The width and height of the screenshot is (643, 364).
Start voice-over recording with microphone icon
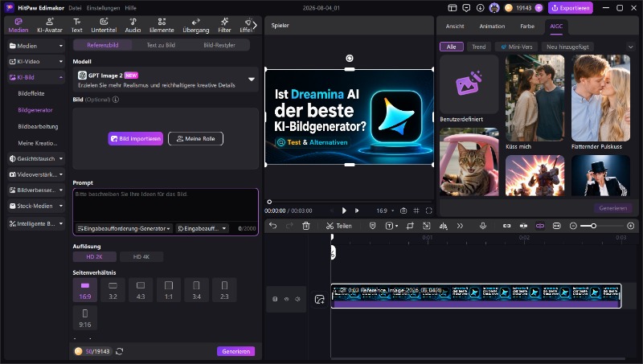(x=483, y=226)
